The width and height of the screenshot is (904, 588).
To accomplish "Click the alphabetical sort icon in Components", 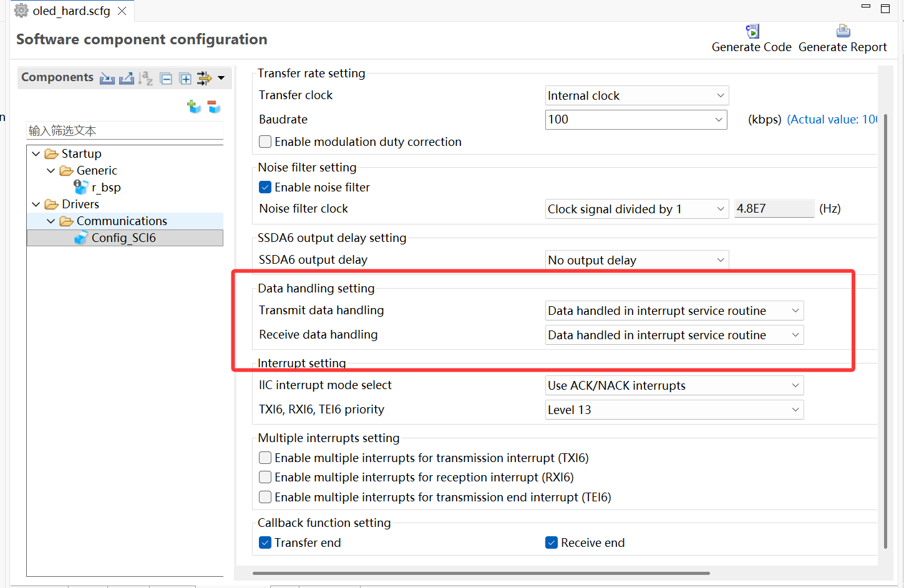I will pyautogui.click(x=146, y=78).
